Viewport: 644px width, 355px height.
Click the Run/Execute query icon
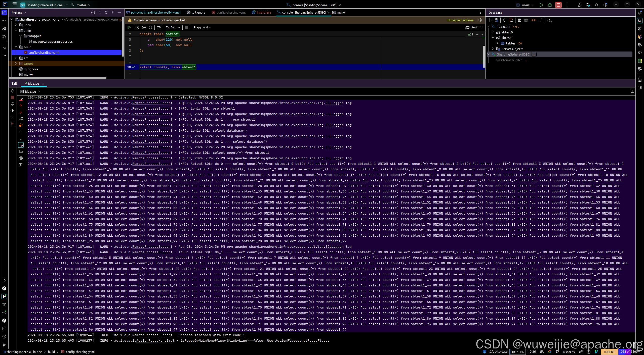129,27
